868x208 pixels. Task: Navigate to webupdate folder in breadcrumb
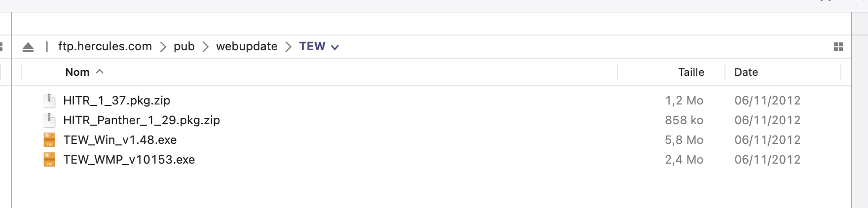(x=247, y=46)
